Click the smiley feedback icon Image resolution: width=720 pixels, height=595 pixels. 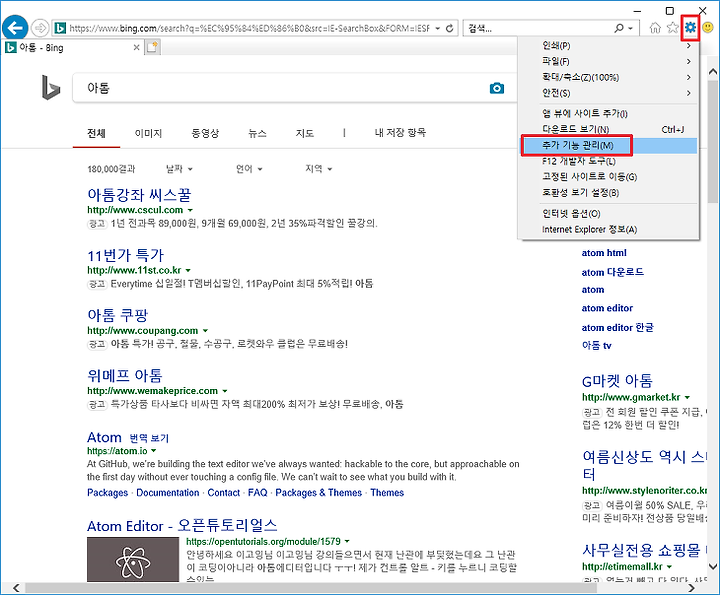click(708, 28)
